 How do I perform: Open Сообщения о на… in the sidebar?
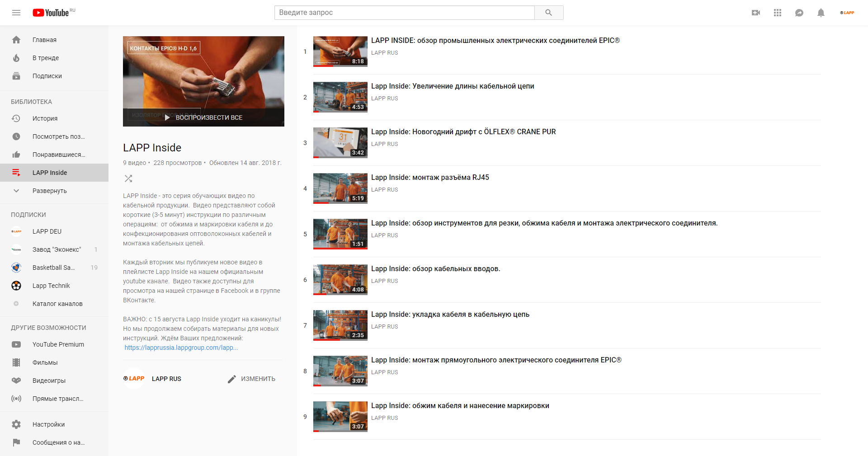tap(54, 442)
